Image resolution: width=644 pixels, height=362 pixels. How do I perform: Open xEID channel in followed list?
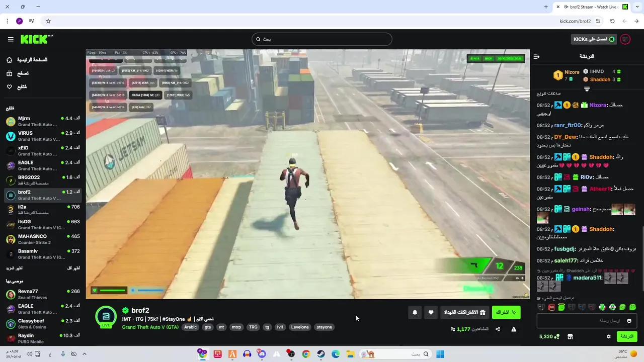[43, 151]
